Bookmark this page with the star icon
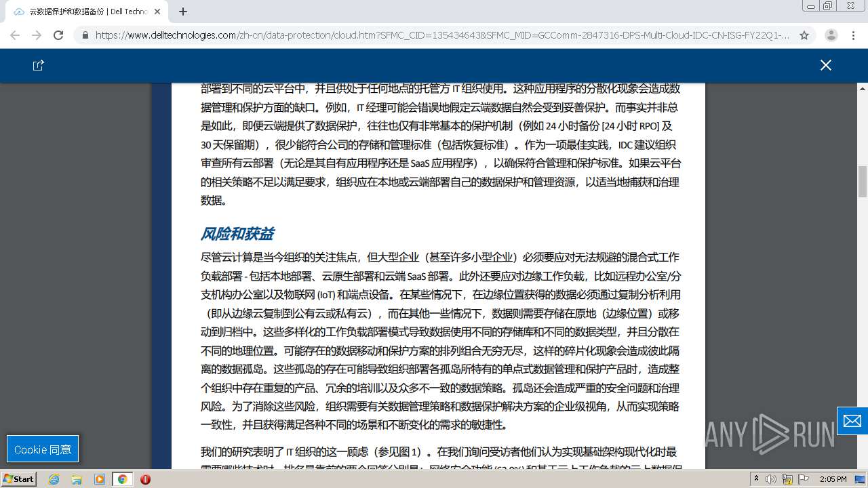The height and width of the screenshot is (488, 868). click(x=804, y=35)
